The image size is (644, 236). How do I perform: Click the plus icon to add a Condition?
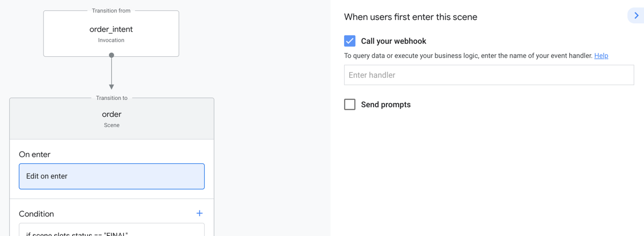[200, 213]
